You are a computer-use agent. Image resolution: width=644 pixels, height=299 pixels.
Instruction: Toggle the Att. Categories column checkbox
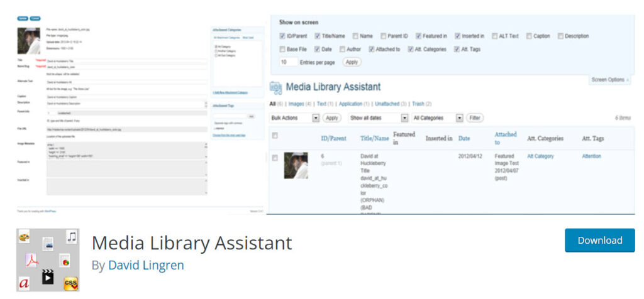click(x=410, y=49)
